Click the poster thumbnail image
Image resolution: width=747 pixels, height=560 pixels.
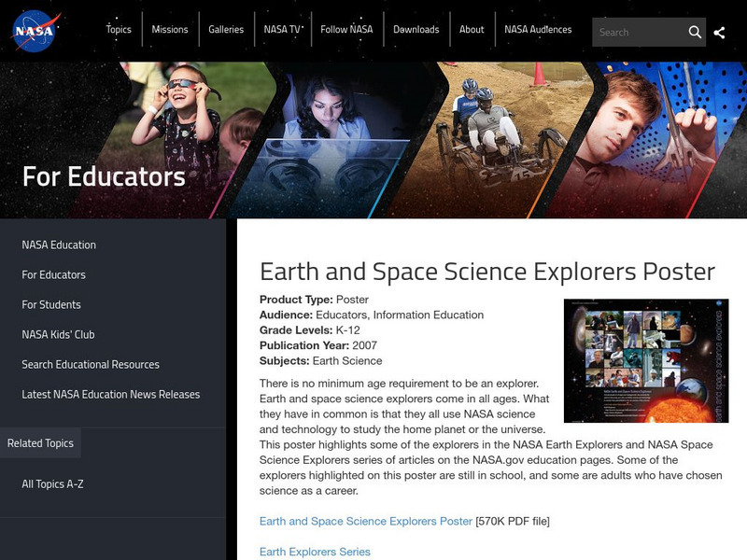646,361
